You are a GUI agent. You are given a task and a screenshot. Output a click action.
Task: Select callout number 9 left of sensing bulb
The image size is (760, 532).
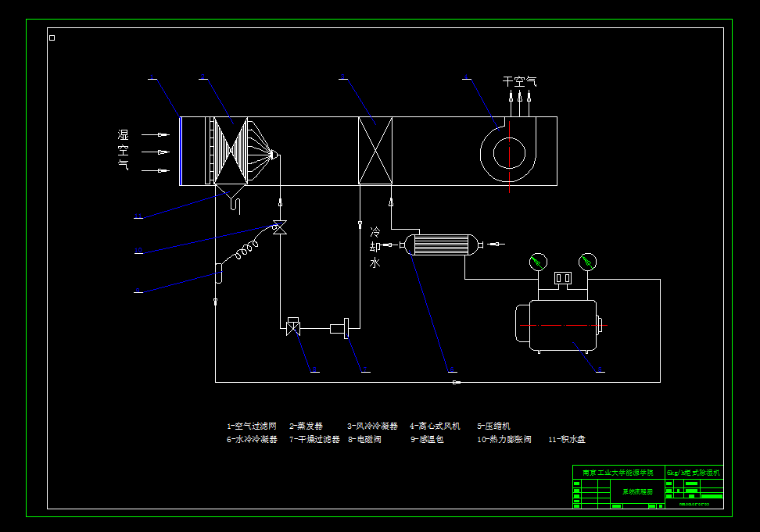click(138, 291)
